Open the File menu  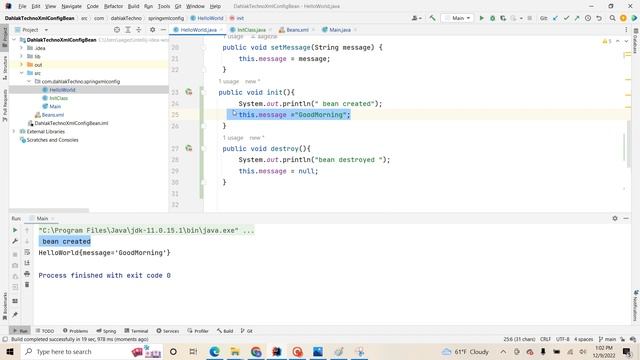(x=22, y=6)
